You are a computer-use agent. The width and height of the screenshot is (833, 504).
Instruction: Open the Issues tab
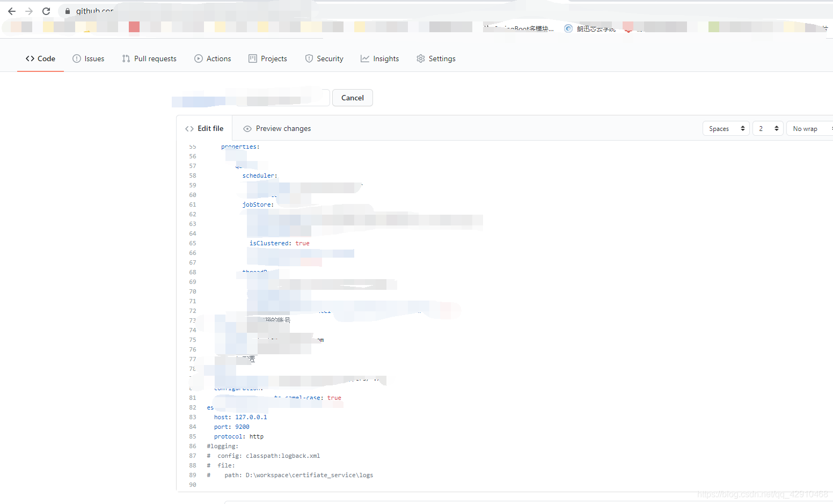tap(89, 59)
